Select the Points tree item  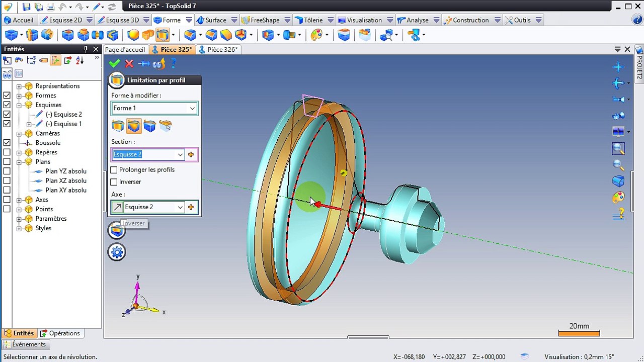44,209
